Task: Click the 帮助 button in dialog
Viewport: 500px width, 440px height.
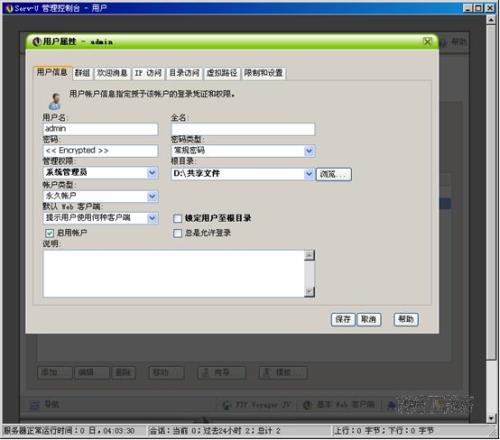Action: [406, 319]
